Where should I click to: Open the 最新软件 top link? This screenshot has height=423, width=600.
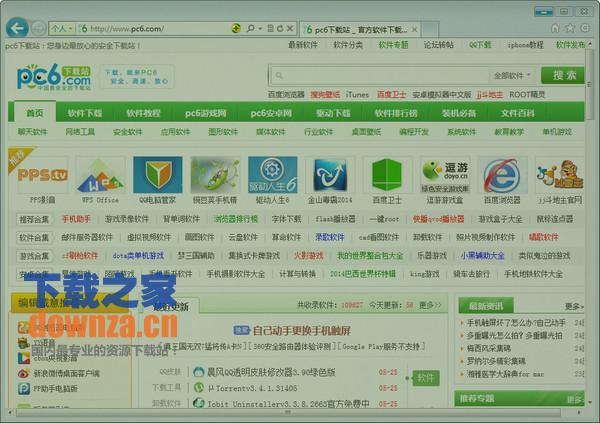tap(303, 45)
